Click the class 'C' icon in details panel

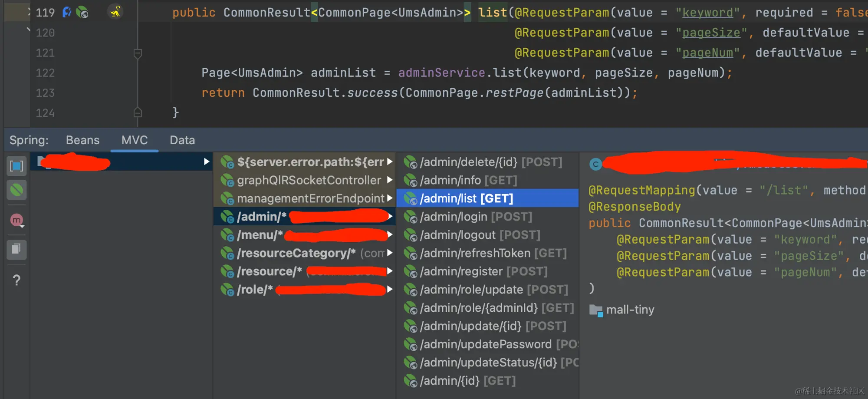pyautogui.click(x=595, y=164)
